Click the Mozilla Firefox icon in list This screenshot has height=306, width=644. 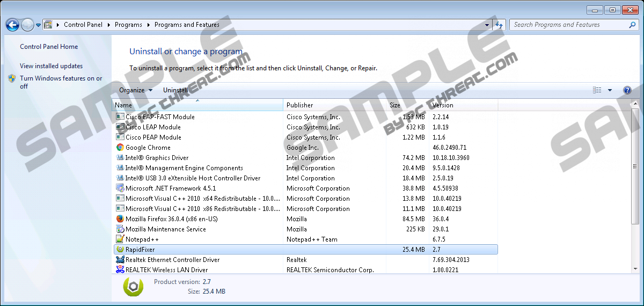click(x=120, y=219)
